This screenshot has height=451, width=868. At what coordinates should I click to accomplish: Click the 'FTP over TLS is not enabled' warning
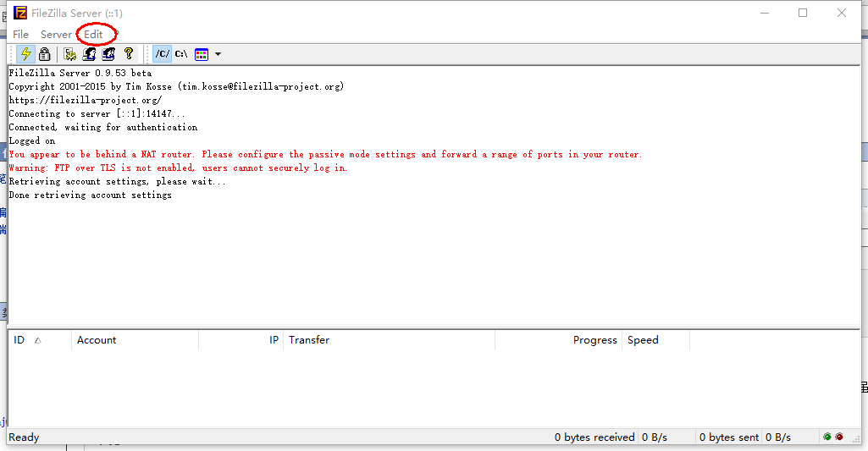pos(178,168)
